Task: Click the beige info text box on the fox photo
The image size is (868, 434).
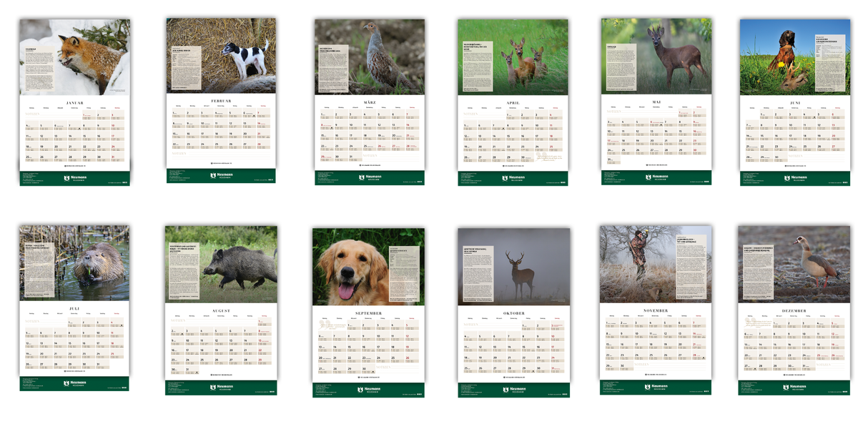Action: 39,67
